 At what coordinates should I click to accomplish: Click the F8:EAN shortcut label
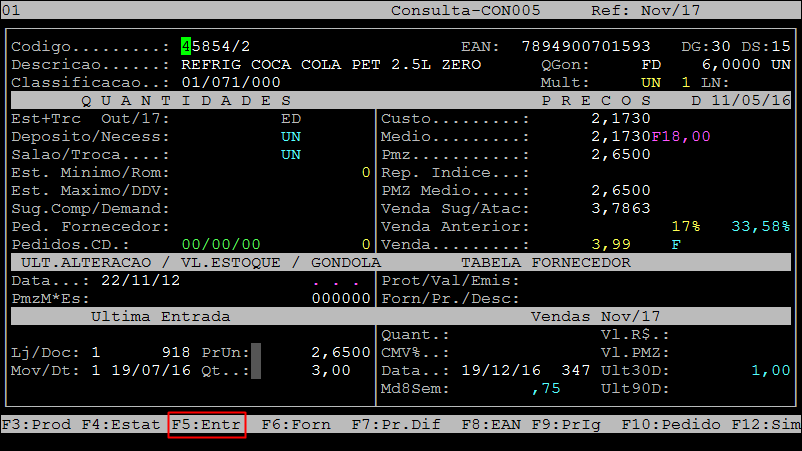(491, 424)
